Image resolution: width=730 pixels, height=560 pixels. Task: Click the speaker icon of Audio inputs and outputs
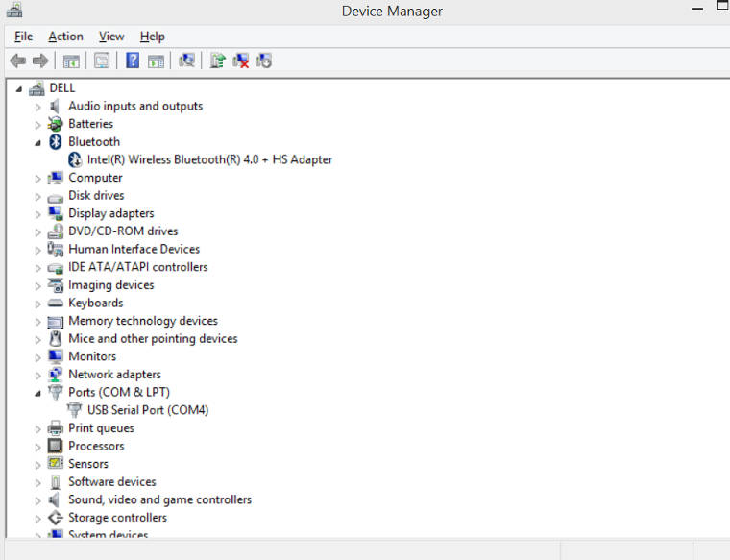click(55, 106)
